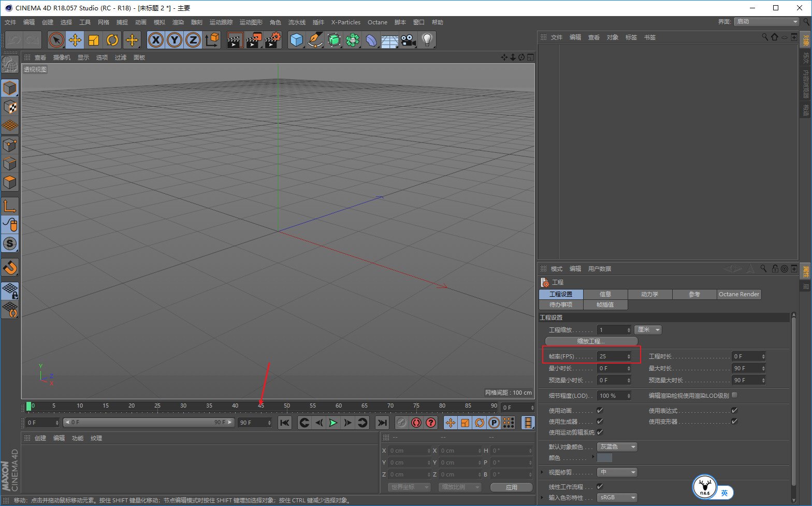Open the 帧插值 tab
The height and width of the screenshot is (506, 812).
[x=605, y=305]
